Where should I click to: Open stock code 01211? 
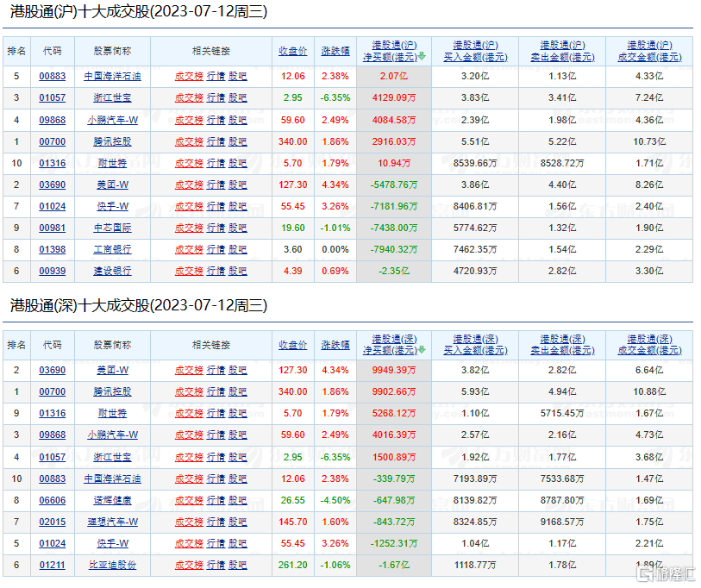click(x=53, y=566)
